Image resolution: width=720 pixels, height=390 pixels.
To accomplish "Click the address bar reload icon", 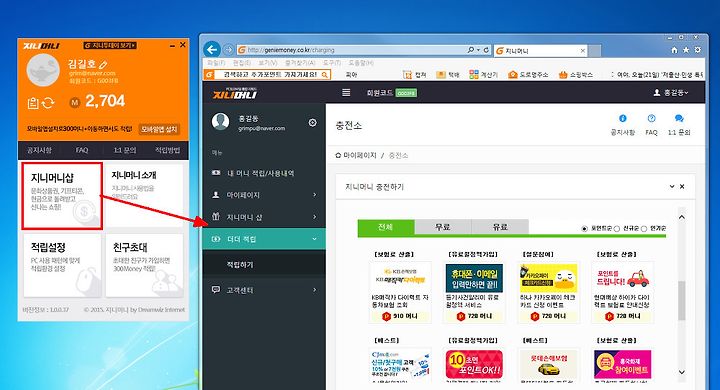I will 487,50.
